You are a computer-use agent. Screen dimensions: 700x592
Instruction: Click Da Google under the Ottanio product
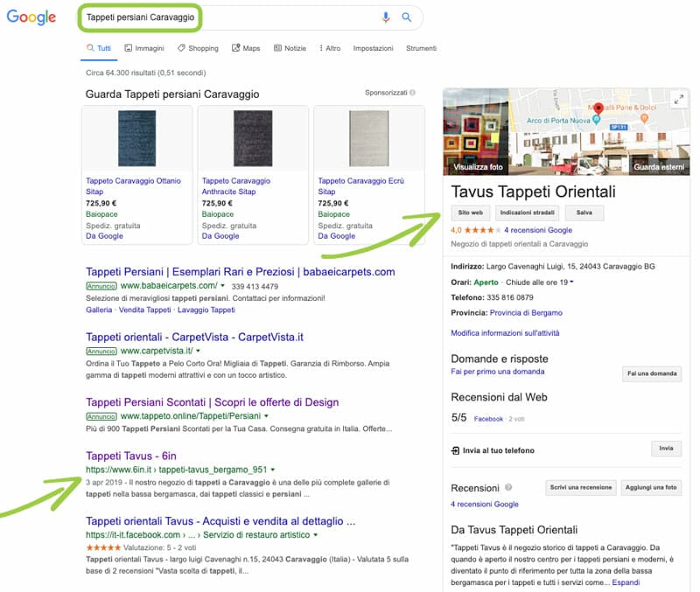click(x=104, y=236)
